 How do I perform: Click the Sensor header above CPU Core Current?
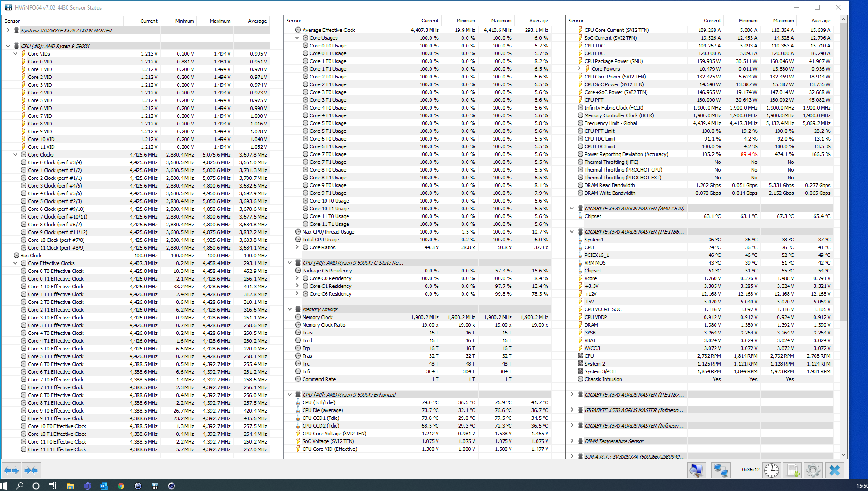click(x=626, y=21)
